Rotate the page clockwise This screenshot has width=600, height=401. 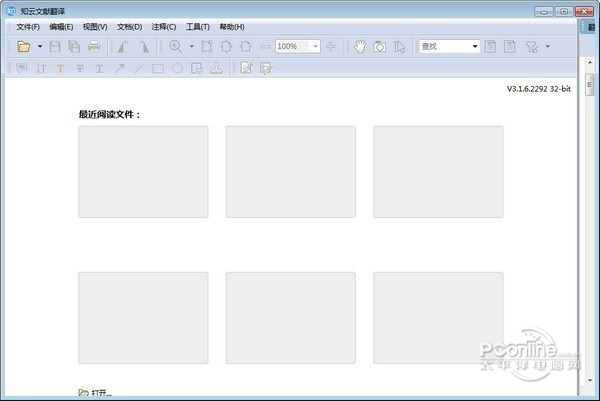point(143,47)
